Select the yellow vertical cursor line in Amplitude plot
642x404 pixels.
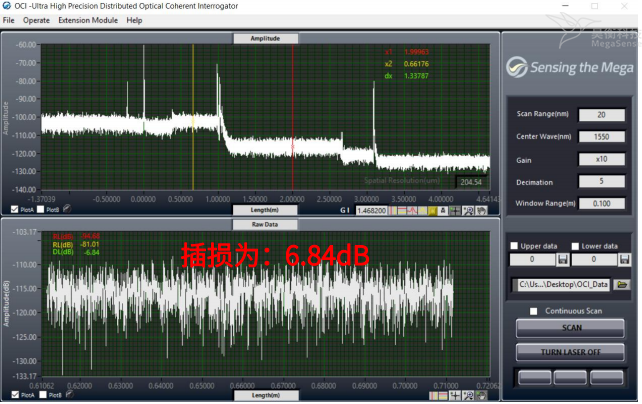(x=193, y=117)
